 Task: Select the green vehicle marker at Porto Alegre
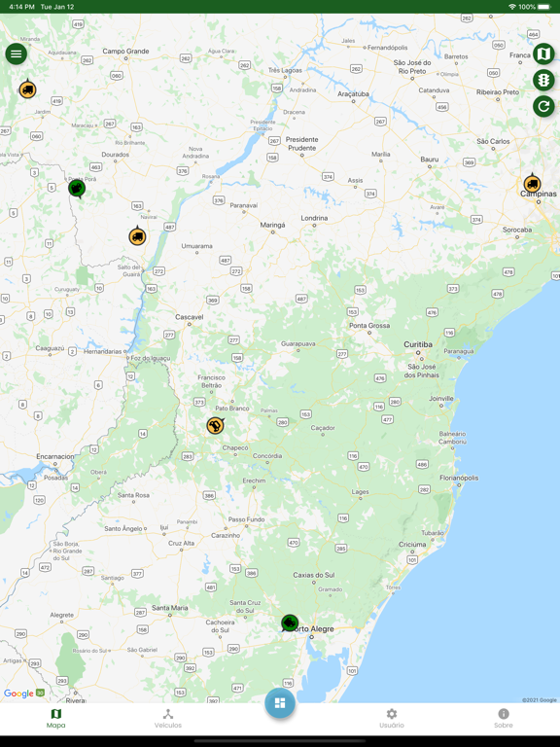(x=289, y=622)
